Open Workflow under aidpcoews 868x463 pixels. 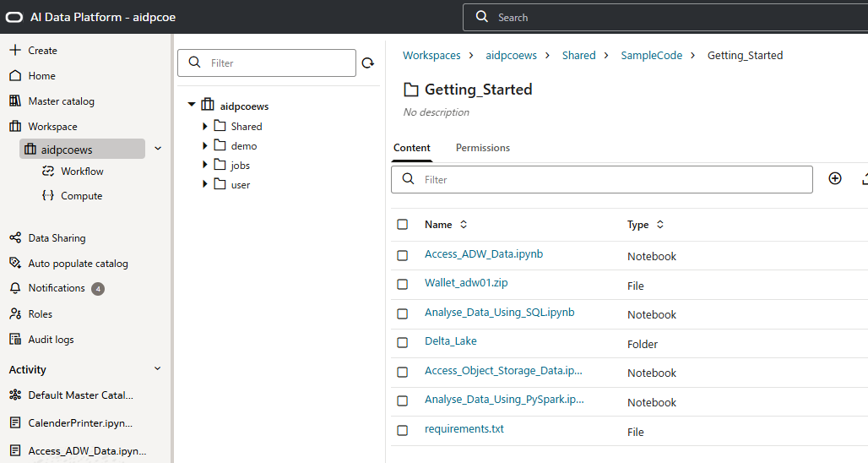[x=82, y=172]
